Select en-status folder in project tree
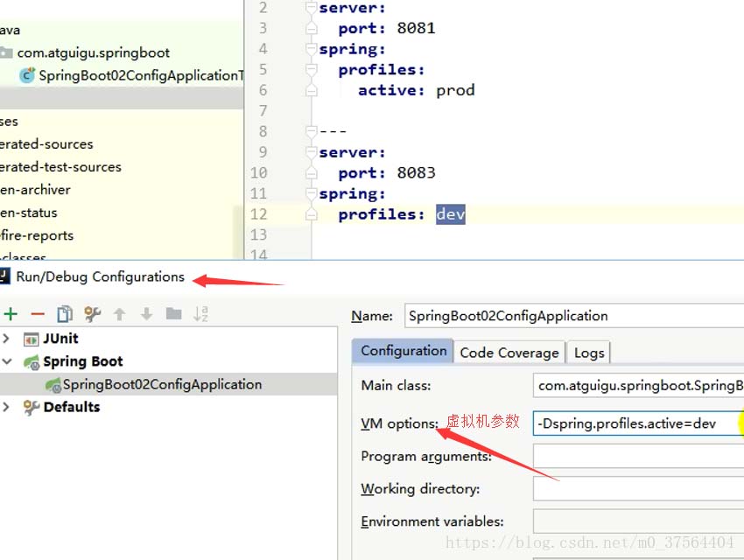The image size is (744, 560). [29, 213]
